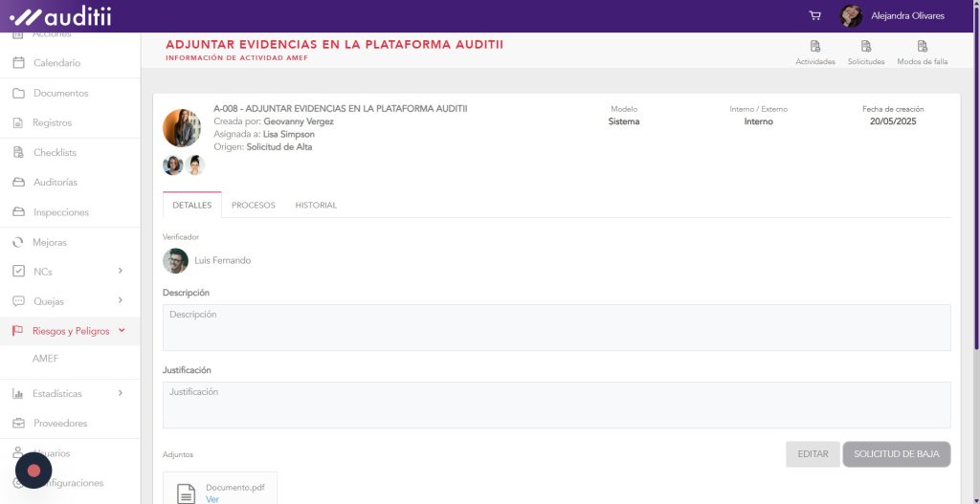980x504 pixels.
Task: Expand the Quejas submenu chevron
Action: pyautogui.click(x=121, y=301)
